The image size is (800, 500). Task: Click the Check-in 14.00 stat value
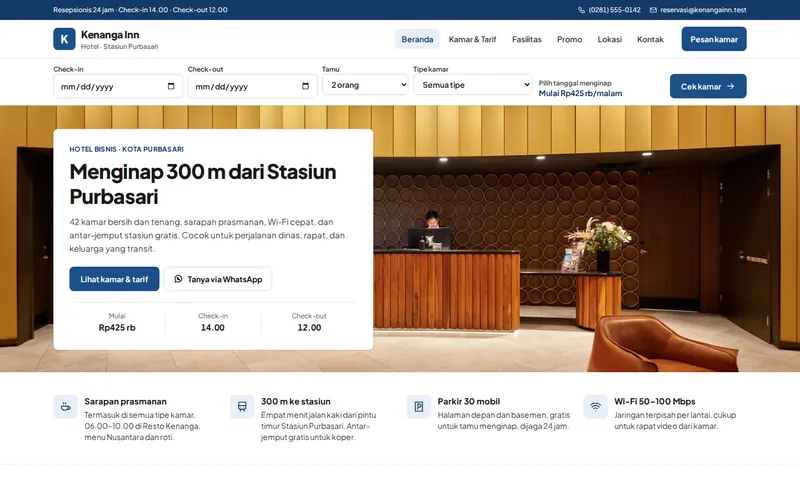tap(213, 328)
